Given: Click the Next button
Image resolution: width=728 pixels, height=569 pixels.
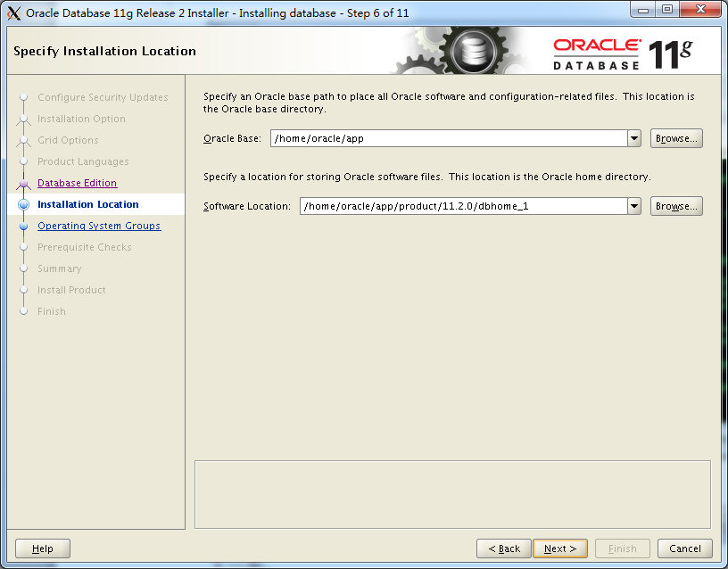Looking at the screenshot, I should [x=560, y=548].
